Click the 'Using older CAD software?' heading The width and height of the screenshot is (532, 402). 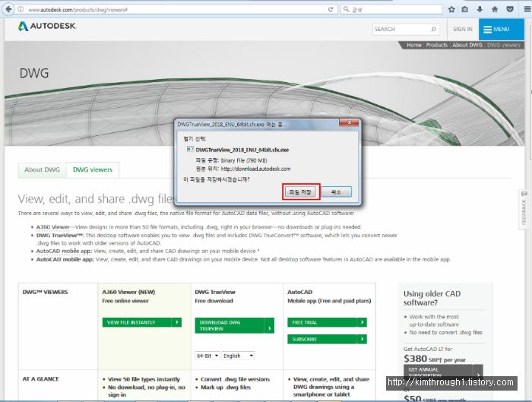tap(432, 298)
